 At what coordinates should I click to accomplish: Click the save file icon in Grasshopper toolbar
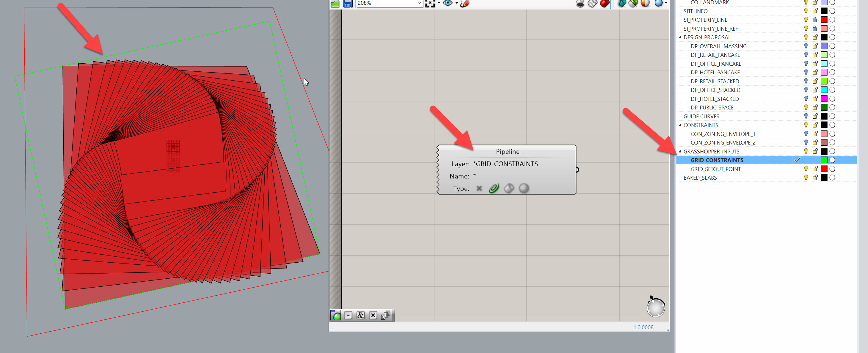(x=347, y=3)
